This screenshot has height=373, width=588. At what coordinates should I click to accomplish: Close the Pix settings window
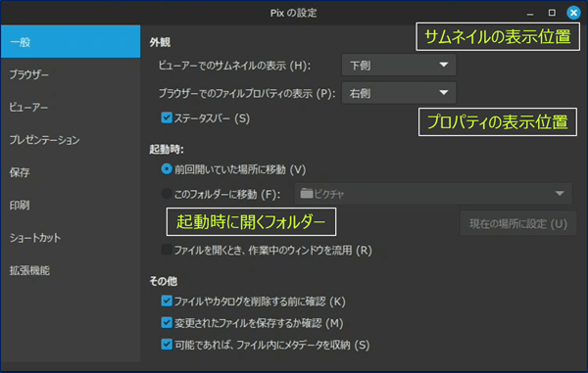tap(573, 13)
